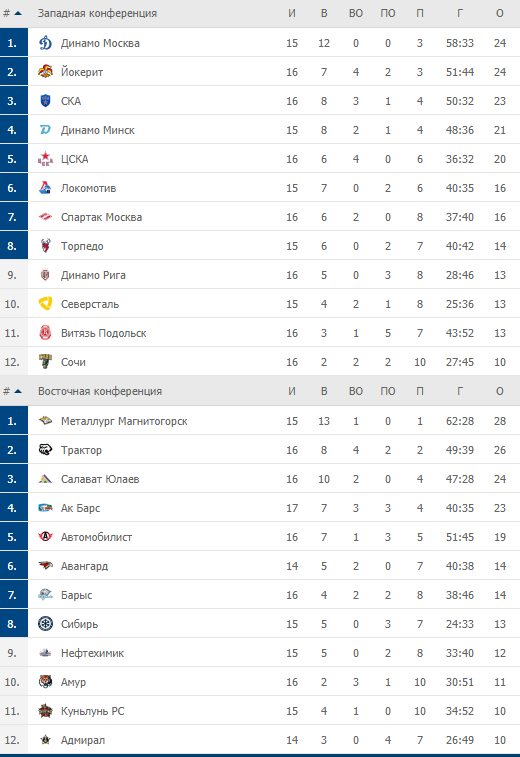
Task: Sort Eastern table by ПО column header
Action: (388, 391)
